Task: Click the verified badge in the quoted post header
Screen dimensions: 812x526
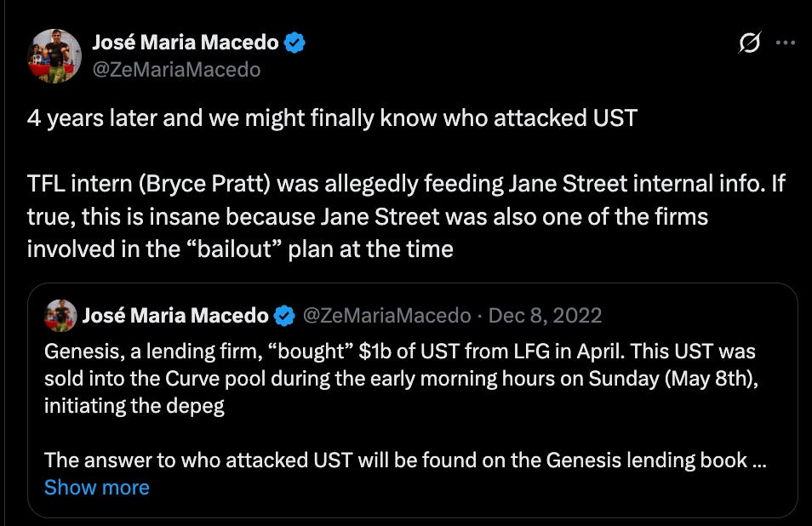Action: click(x=284, y=315)
